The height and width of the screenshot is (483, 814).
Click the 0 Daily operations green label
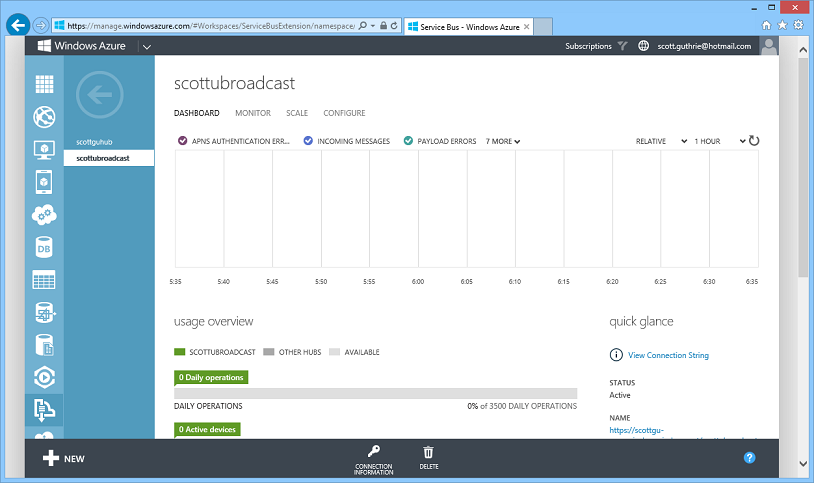coord(211,378)
